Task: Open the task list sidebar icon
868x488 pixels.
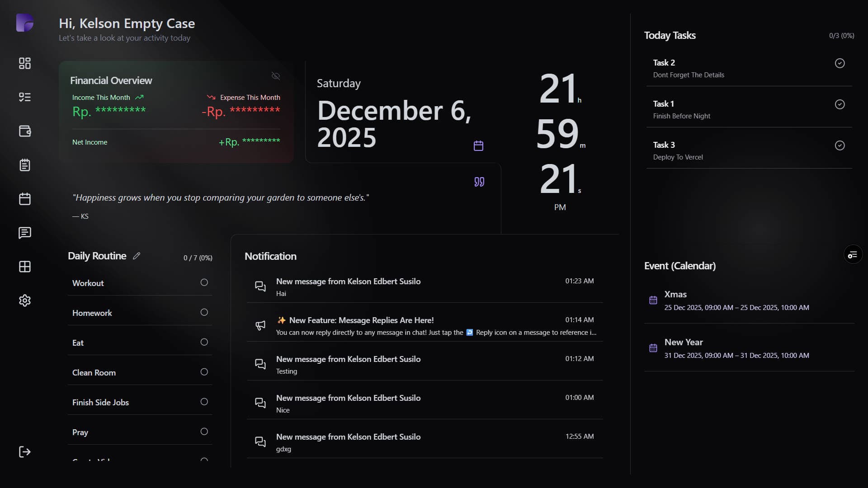Action: pyautogui.click(x=25, y=97)
